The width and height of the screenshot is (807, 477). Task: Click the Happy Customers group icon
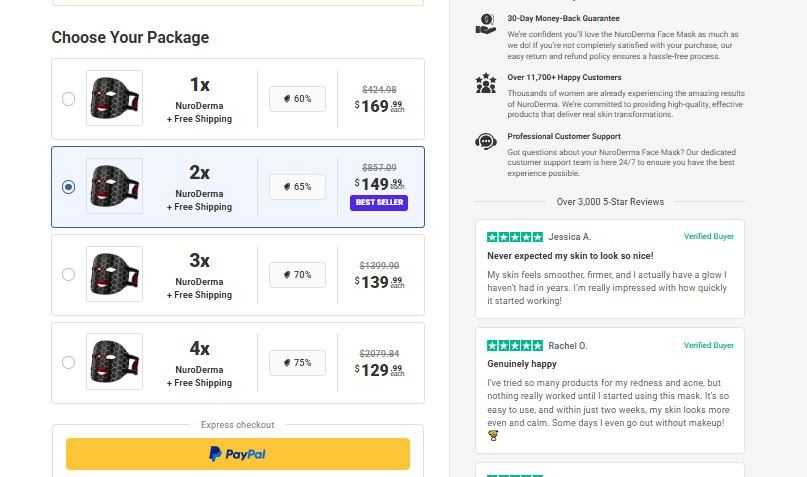coord(486,83)
